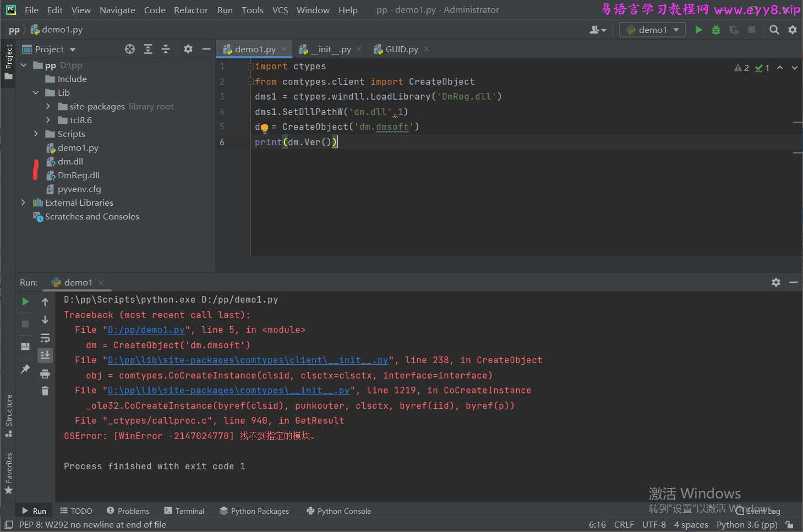Expand the tcl8.6 folder

point(48,120)
